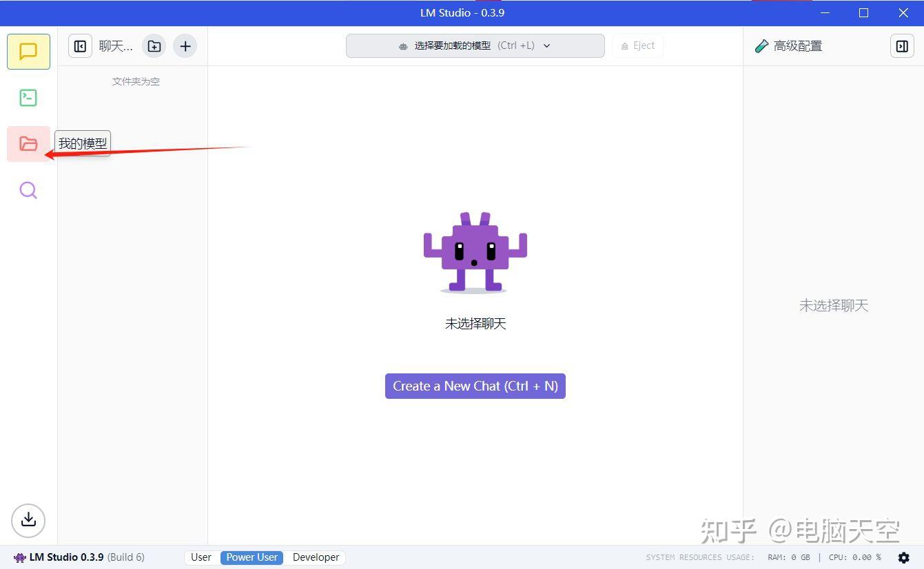Click the purple LM Studio mascot image

[x=475, y=253]
